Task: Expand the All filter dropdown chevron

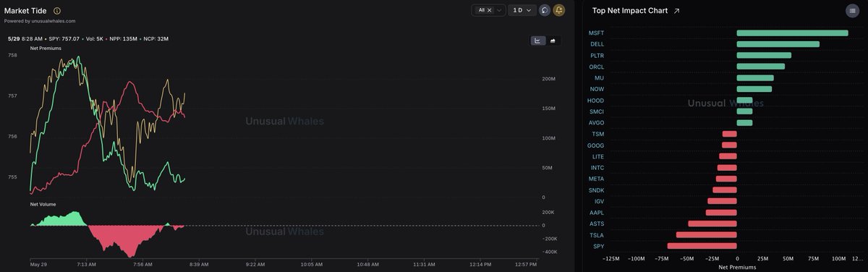Action: (x=499, y=10)
